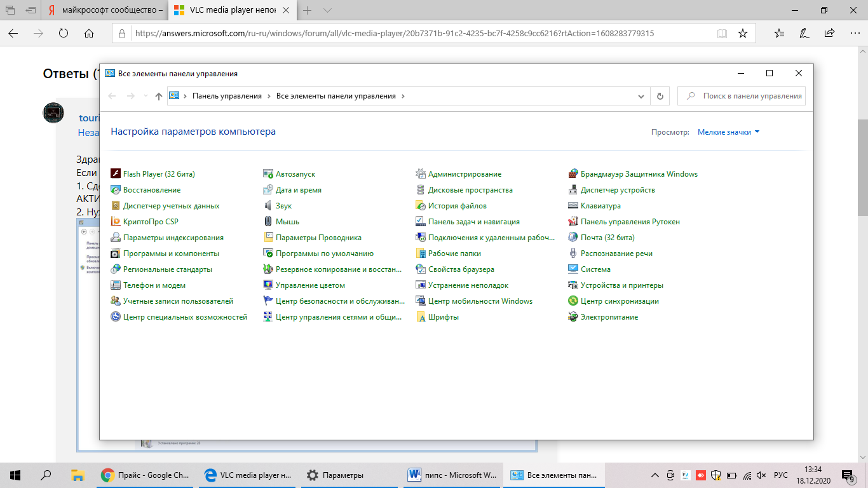Screen dimensions: 868x488
Task: Click the Программы и компоненты icon
Action: 116,253
